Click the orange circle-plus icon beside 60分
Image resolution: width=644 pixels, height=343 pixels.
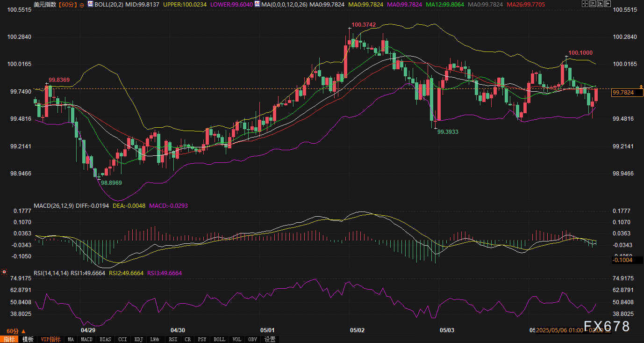[x=82, y=5]
